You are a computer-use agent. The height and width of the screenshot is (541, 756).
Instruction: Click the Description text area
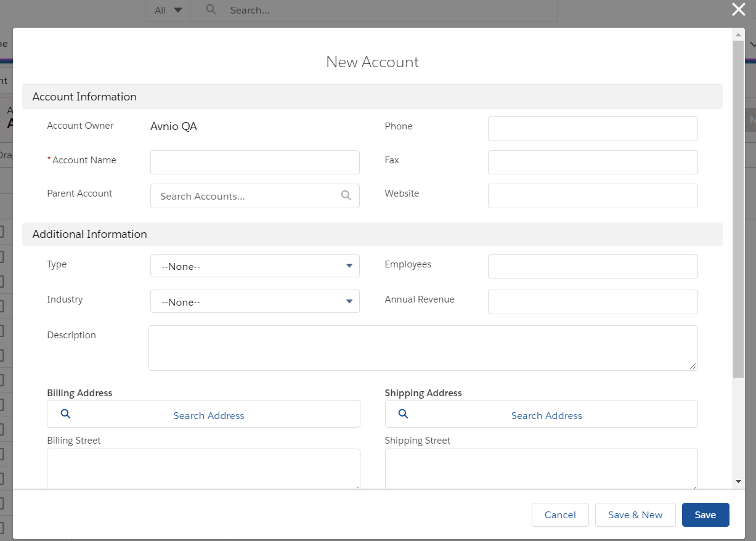click(423, 348)
